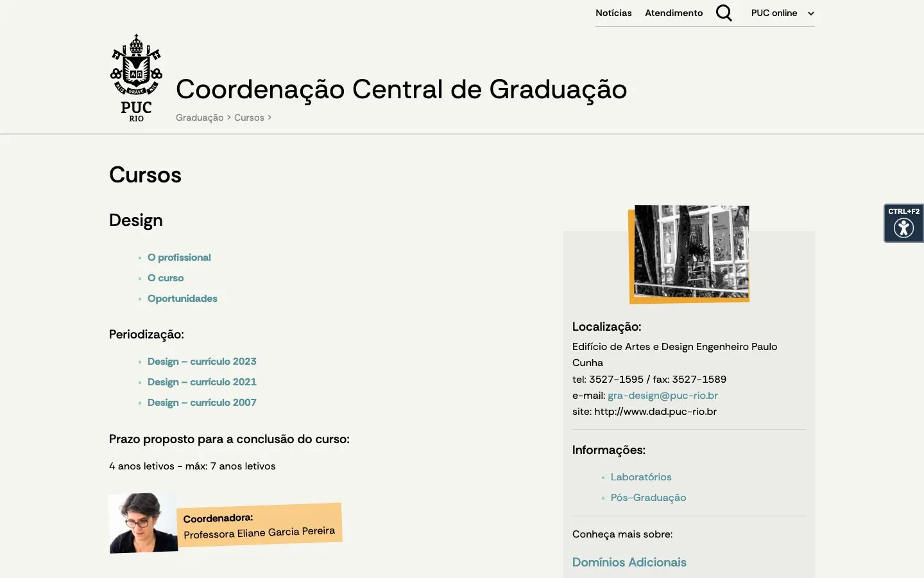Open Design – currículo 2021
924x578 pixels.
pos(202,382)
